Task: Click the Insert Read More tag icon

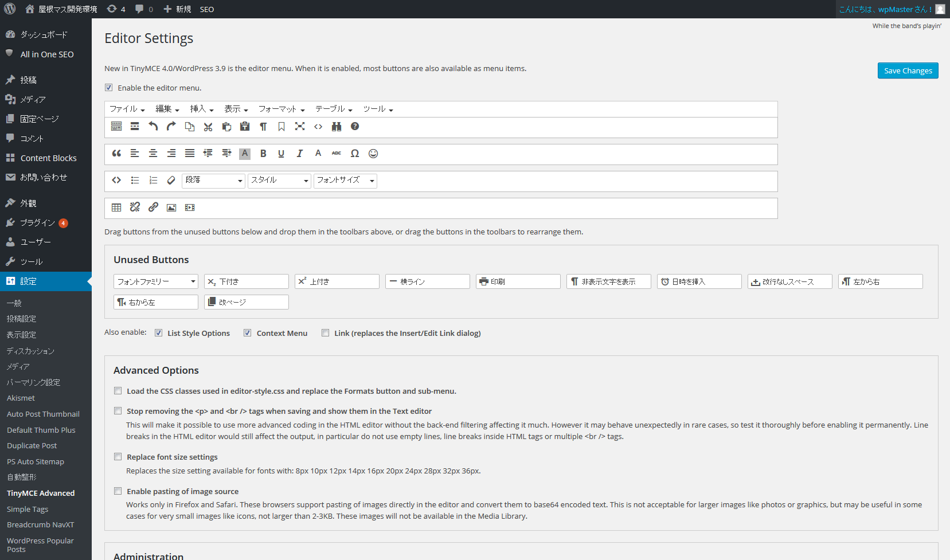Action: coord(135,127)
